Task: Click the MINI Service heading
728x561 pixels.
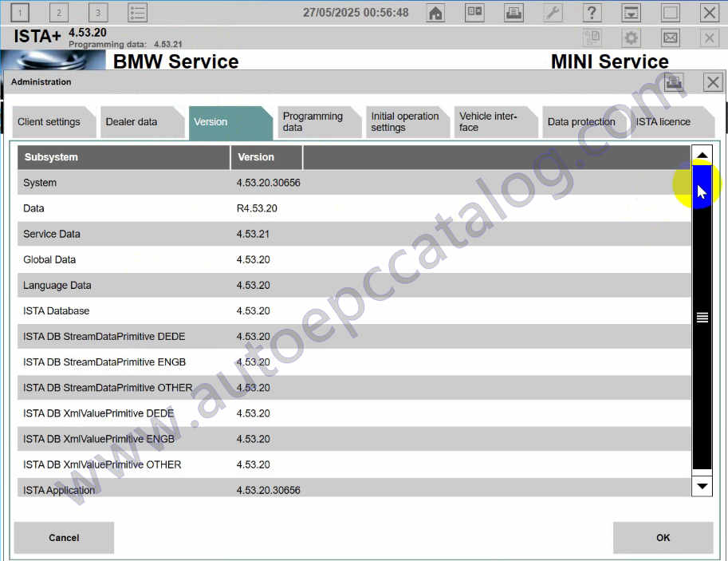Action: click(610, 61)
